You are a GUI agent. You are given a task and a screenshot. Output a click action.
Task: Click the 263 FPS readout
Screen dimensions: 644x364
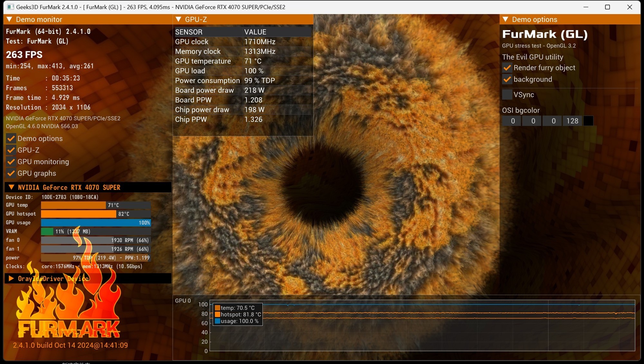24,54
